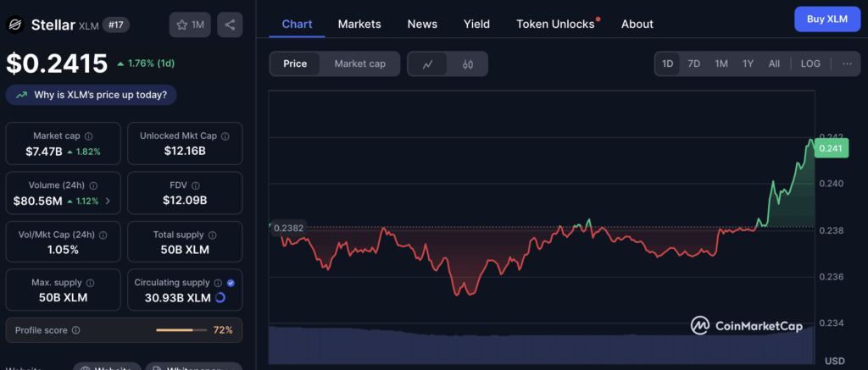Open the Yield tab
The height and width of the screenshot is (370, 868).
click(x=476, y=25)
